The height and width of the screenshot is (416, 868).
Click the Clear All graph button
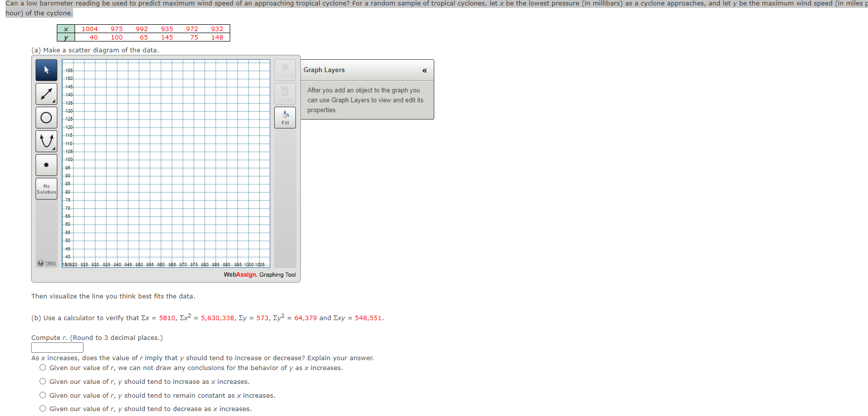coord(285,70)
